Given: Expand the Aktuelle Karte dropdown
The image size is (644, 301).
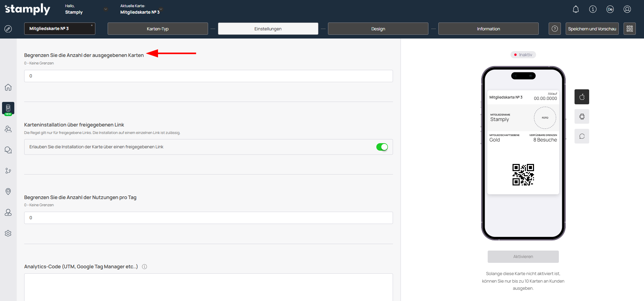Looking at the screenshot, I should 161,9.
